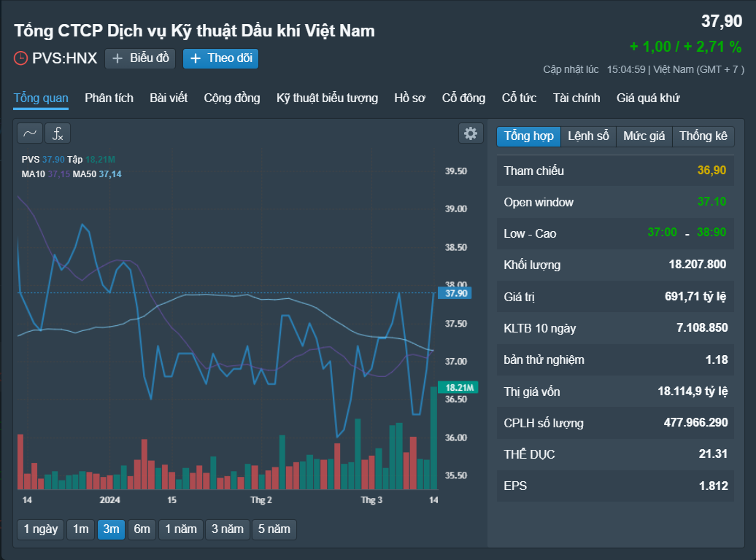This screenshot has height=560, width=756.
Task: Open the Tổng quan tab
Action: click(x=41, y=98)
